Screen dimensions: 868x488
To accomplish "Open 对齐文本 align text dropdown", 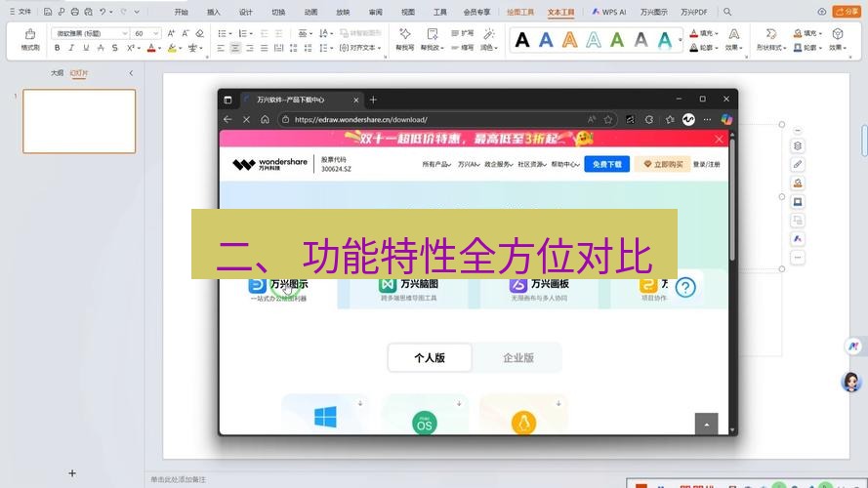I will (360, 48).
